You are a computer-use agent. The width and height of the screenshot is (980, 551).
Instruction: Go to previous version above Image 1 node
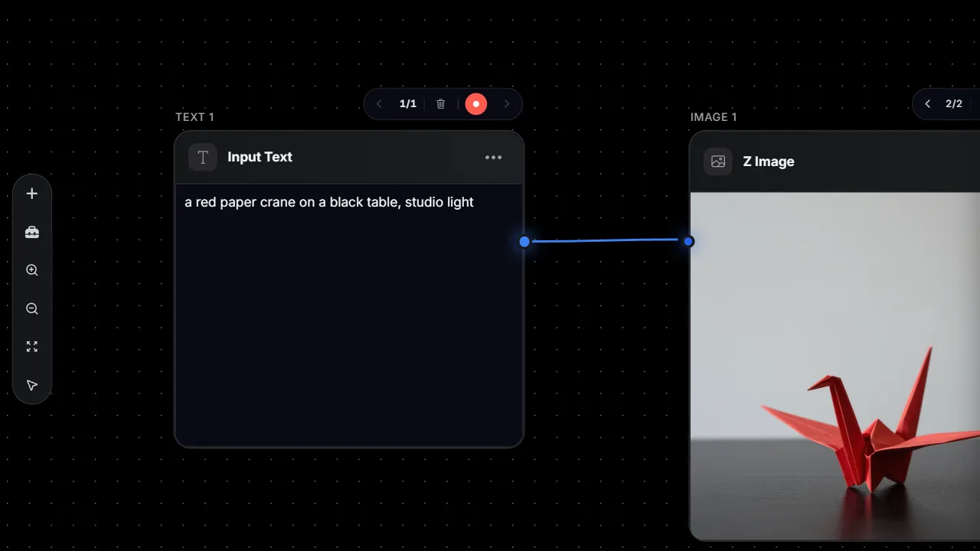pos(927,104)
